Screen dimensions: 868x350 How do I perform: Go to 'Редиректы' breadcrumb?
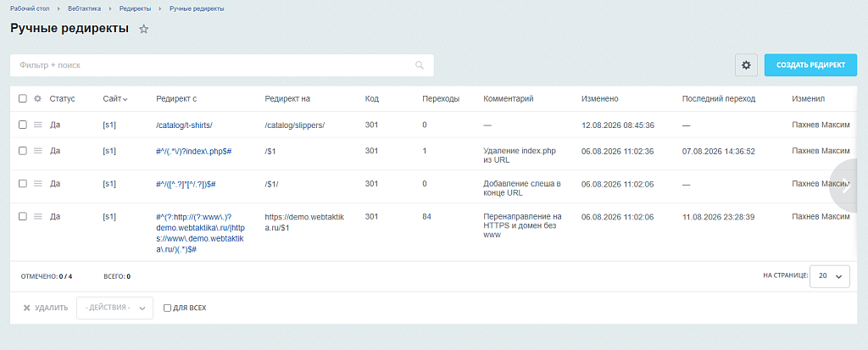click(136, 8)
